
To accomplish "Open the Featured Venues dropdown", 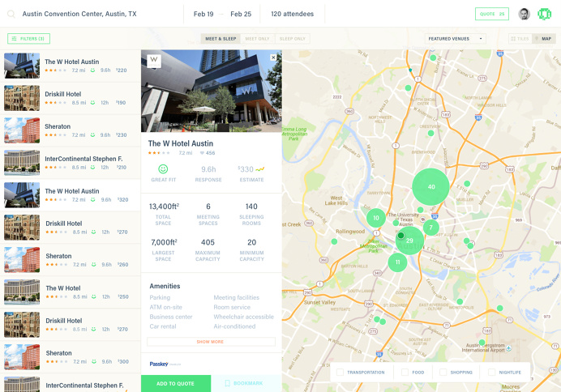I will click(455, 39).
